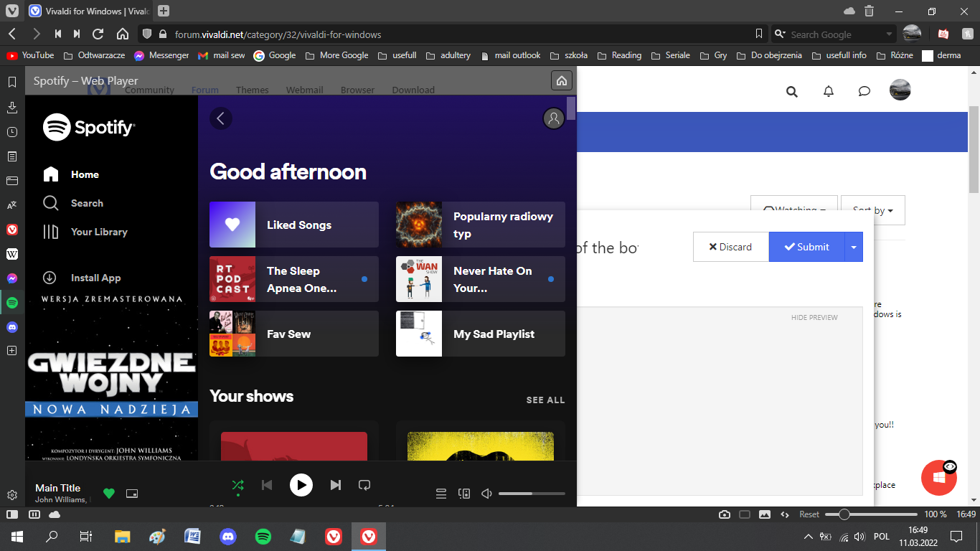
Task: Add a new web panel with plus icon
Action: coord(12,351)
